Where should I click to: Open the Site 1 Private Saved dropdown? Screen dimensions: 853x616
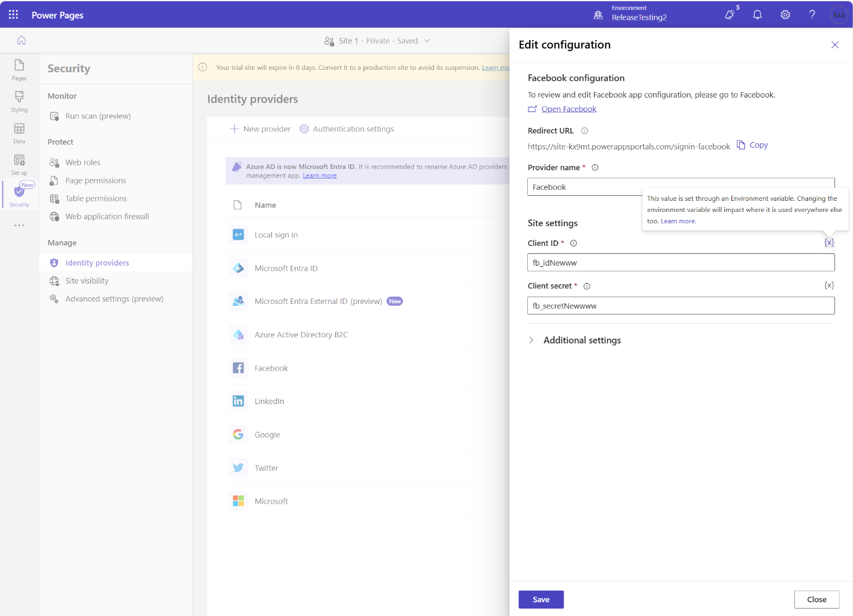(377, 41)
